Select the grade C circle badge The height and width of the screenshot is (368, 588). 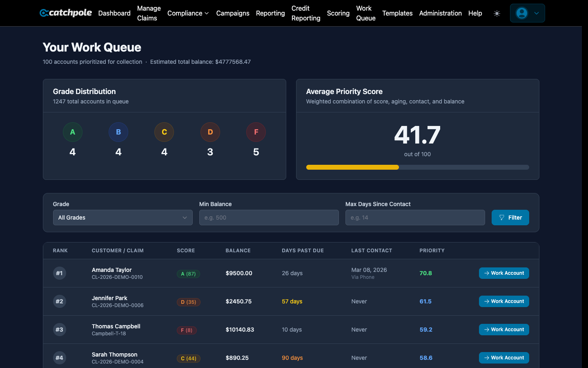[x=164, y=132]
